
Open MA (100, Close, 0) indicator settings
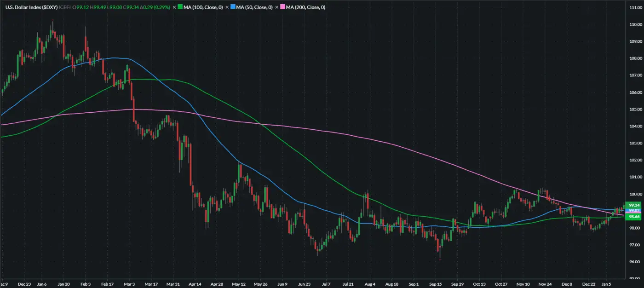[x=204, y=7]
